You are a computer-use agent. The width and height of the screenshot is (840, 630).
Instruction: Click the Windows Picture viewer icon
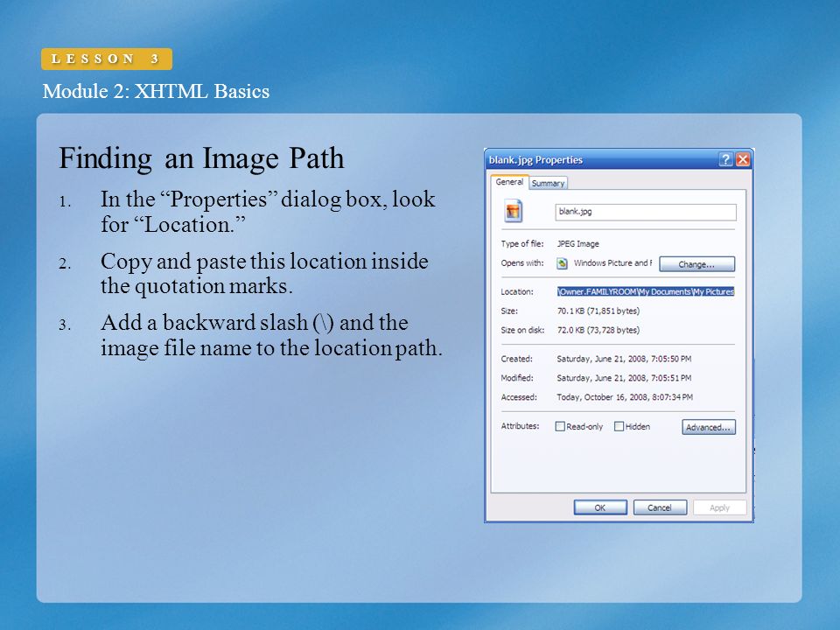[x=562, y=263]
